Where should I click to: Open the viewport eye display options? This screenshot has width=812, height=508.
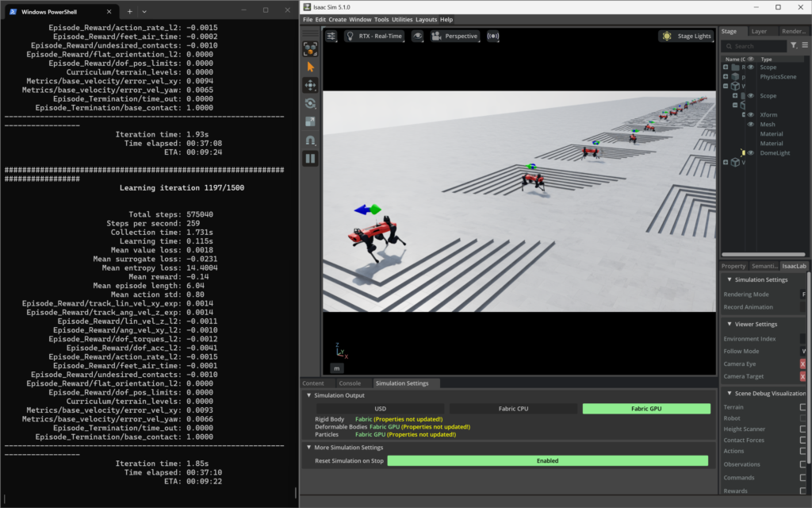click(x=417, y=37)
